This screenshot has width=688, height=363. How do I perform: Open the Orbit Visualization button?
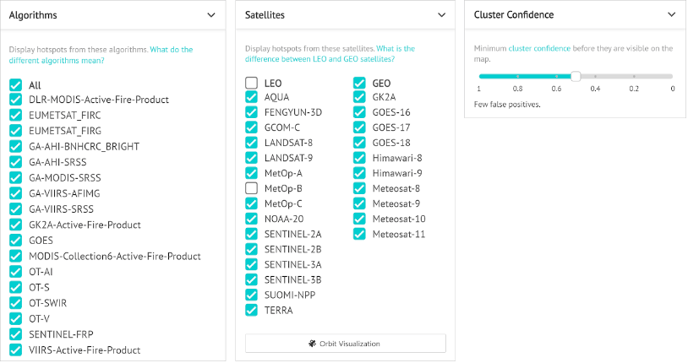pos(345,343)
